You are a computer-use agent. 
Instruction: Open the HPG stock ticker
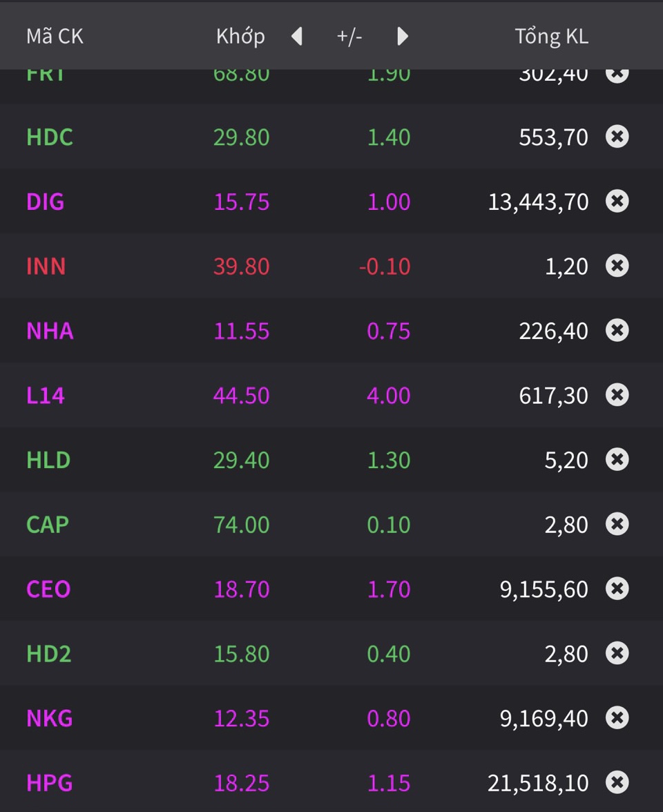(x=50, y=783)
